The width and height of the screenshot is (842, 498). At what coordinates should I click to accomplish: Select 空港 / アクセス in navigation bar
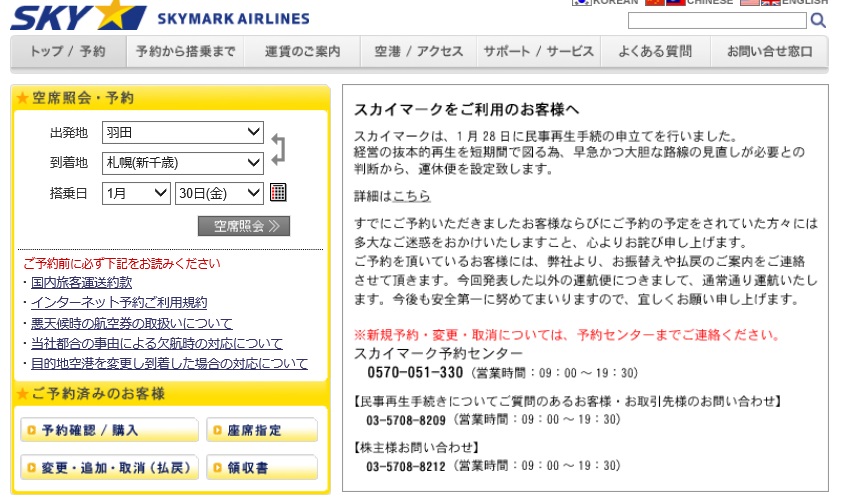click(x=418, y=52)
